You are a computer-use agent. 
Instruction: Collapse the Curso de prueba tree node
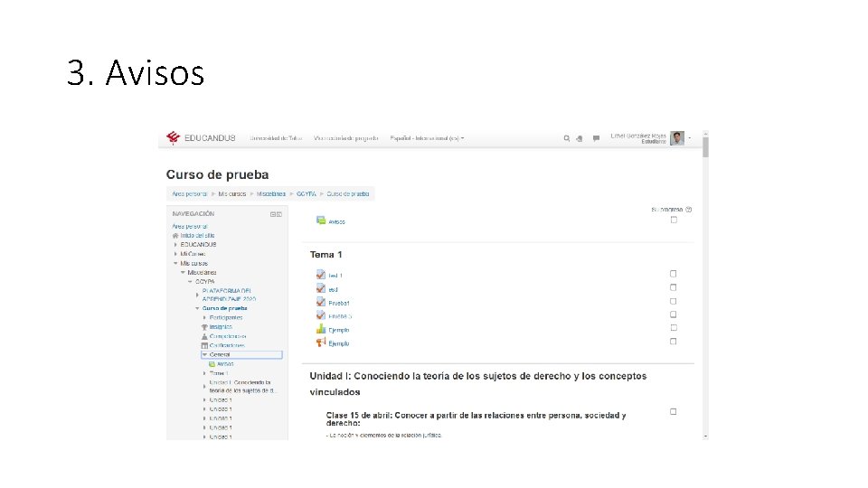197,309
